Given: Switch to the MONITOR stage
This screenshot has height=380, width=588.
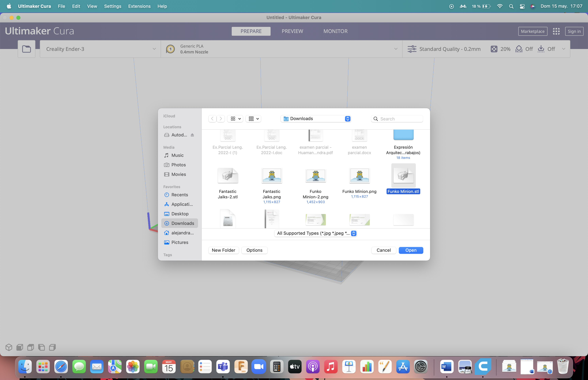Looking at the screenshot, I should point(335,31).
